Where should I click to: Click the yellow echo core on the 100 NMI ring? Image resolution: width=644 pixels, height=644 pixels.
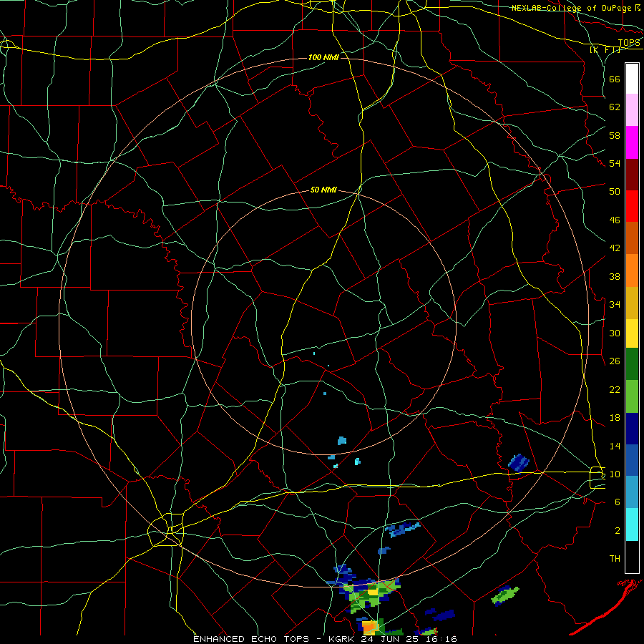(x=373, y=592)
